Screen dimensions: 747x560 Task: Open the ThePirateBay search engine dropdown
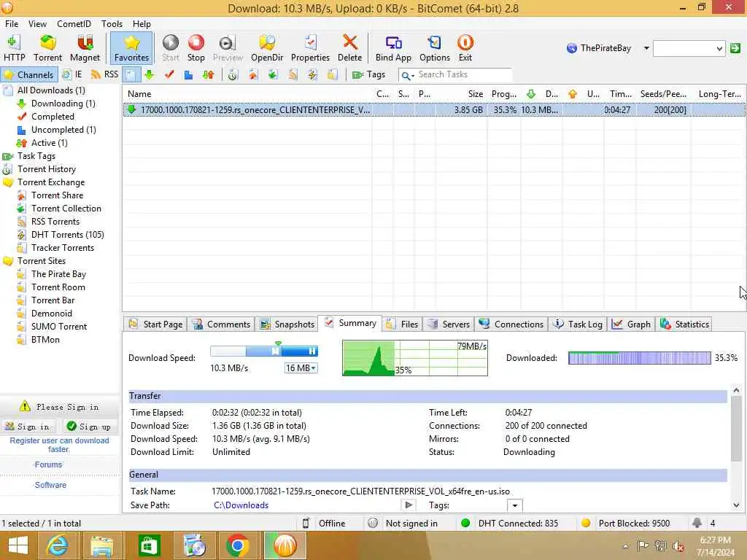(646, 48)
